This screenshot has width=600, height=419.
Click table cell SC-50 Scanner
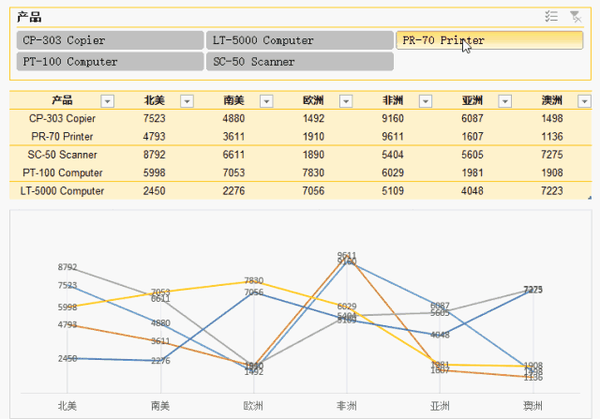62,155
